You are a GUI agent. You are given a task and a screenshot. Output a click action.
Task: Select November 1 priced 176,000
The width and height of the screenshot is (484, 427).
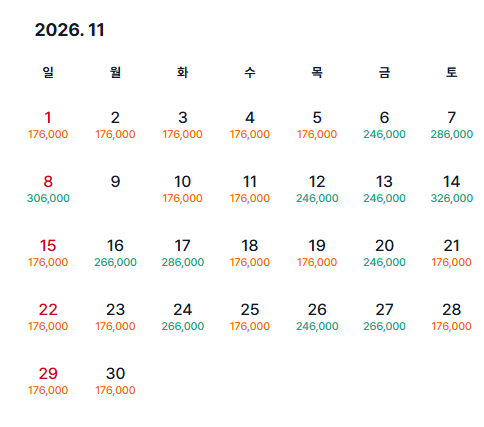(x=48, y=125)
